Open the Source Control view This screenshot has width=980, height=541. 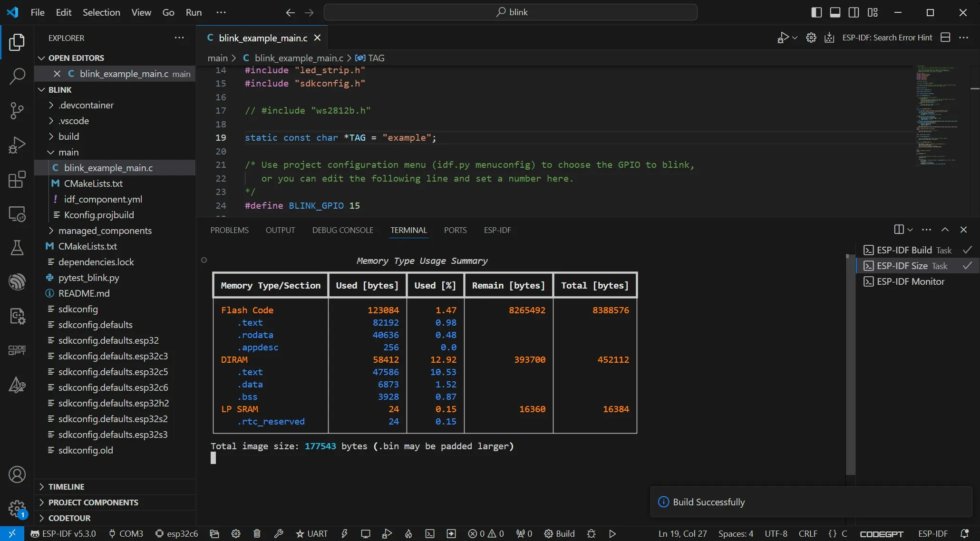[x=17, y=110]
